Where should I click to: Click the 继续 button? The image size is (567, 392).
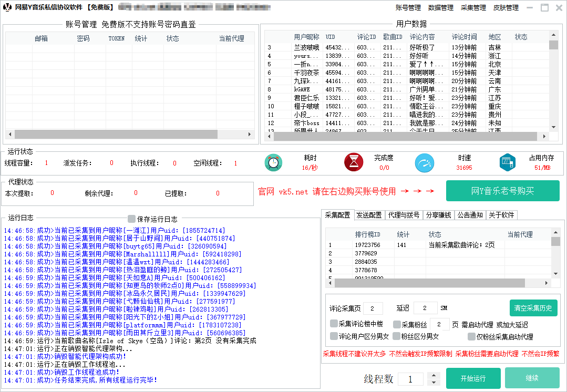point(532,378)
